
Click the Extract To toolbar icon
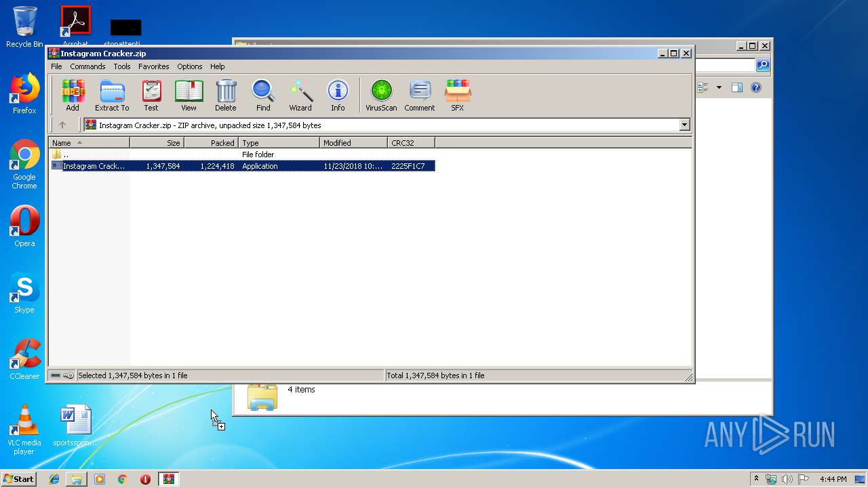[112, 95]
